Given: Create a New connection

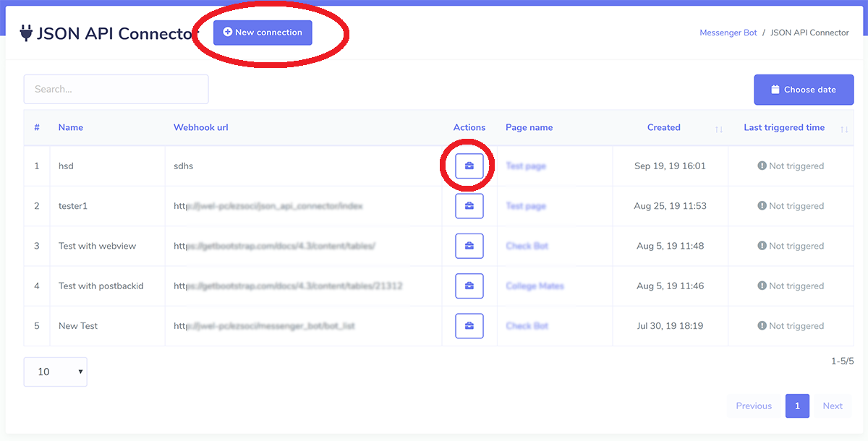Looking at the screenshot, I should pos(263,32).
